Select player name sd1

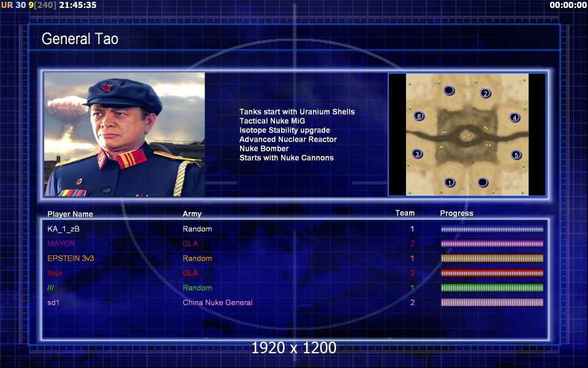[x=53, y=302]
